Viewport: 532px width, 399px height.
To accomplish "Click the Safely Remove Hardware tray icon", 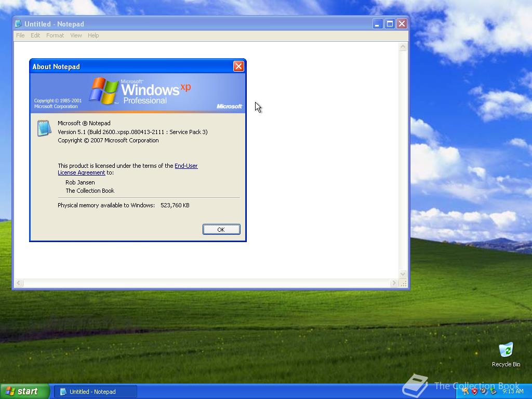I will pos(493,391).
